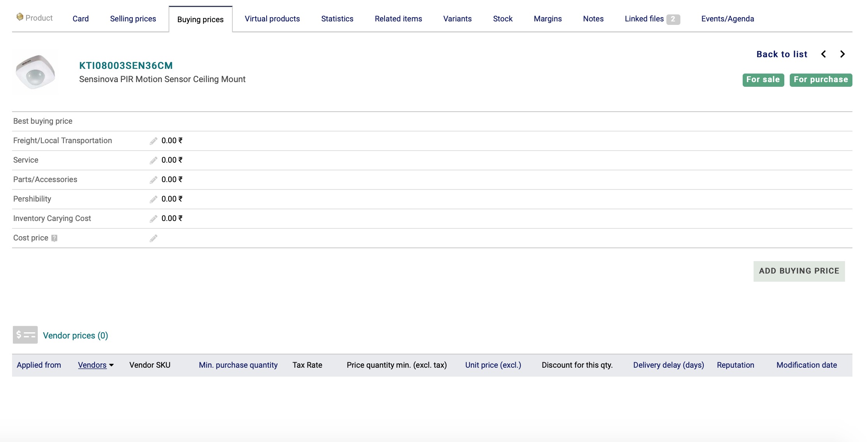Image resolution: width=868 pixels, height=442 pixels.
Task: Edit Parts/Accessories value pencil icon
Action: tap(153, 180)
